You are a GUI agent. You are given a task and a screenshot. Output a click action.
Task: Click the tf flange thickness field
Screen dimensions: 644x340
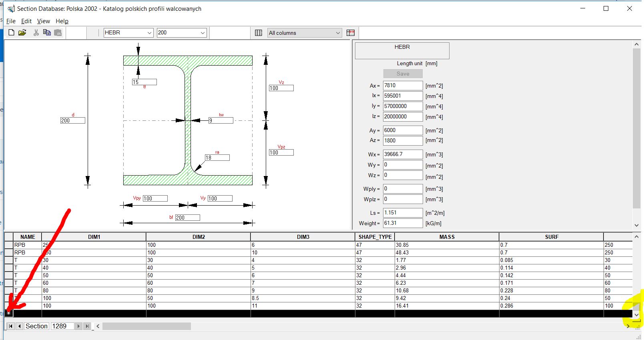tap(144, 82)
